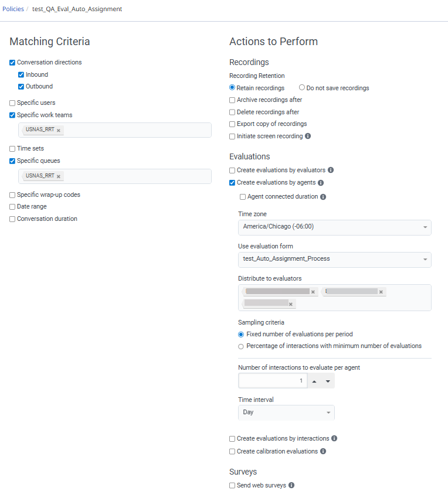Remove USNAS_RRT tag from Specific work teams

tap(59, 130)
